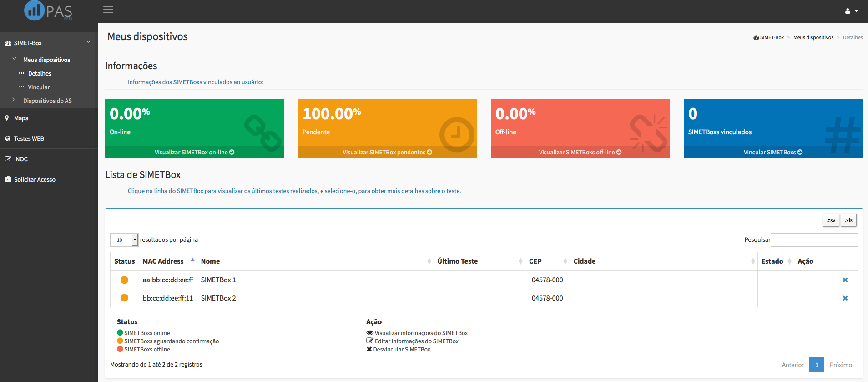This screenshot has width=868, height=382.
Task: Open results per page dropdown
Action: [124, 240]
